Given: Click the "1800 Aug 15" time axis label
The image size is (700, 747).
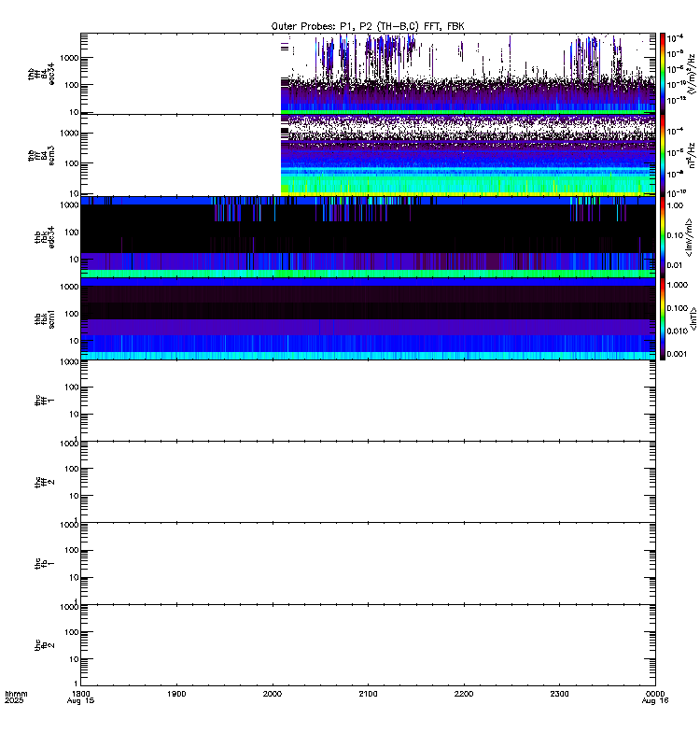Looking at the screenshot, I should coord(80,697).
